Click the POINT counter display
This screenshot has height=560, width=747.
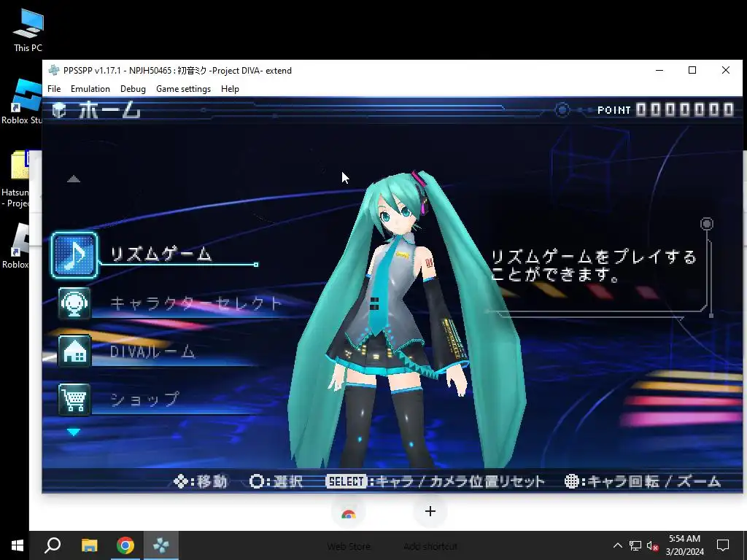[x=665, y=110]
